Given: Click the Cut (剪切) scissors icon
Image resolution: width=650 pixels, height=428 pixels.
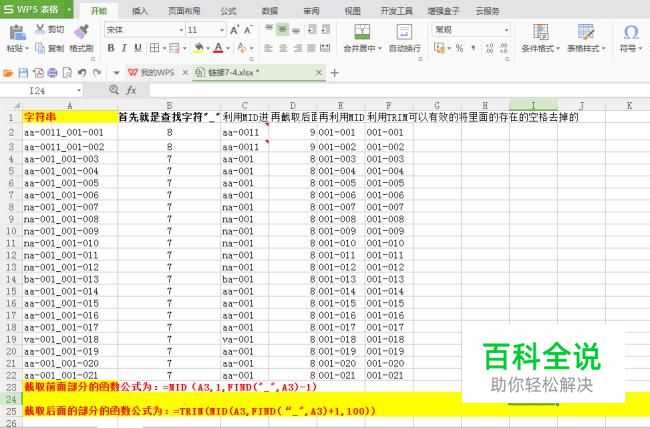Looking at the screenshot, I should 40,29.
